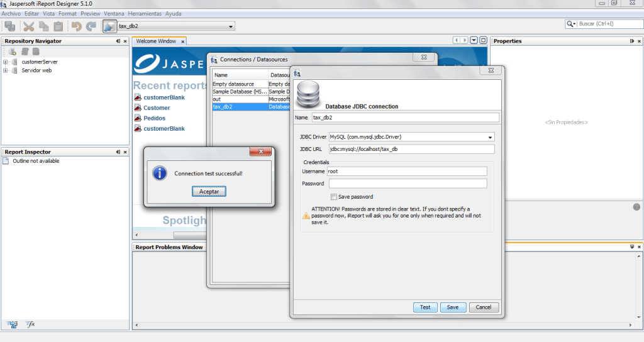The width and height of the screenshot is (644, 342).
Task: Click the fx filter icon in Report Inspector
Action: click(x=30, y=324)
